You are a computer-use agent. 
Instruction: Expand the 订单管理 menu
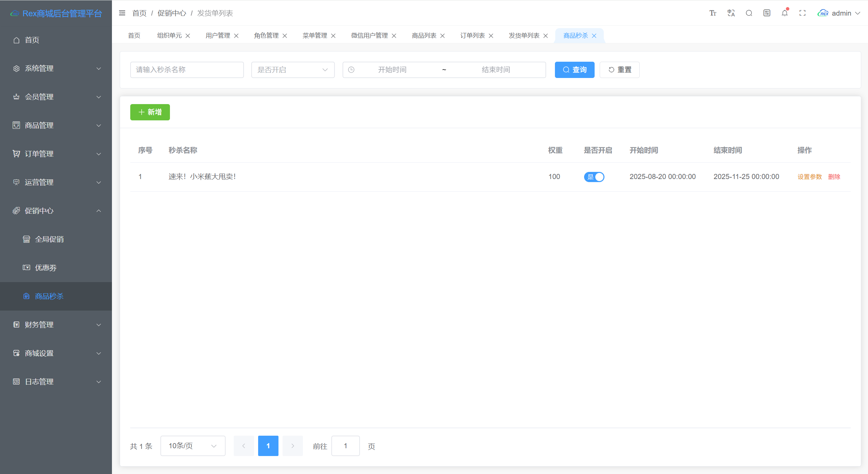56,154
